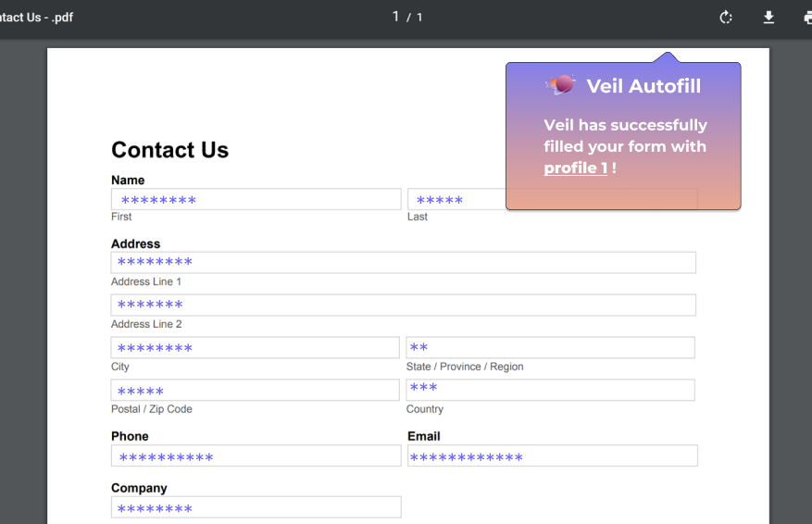
Task: Open the profile 1 link
Action: tap(575, 168)
